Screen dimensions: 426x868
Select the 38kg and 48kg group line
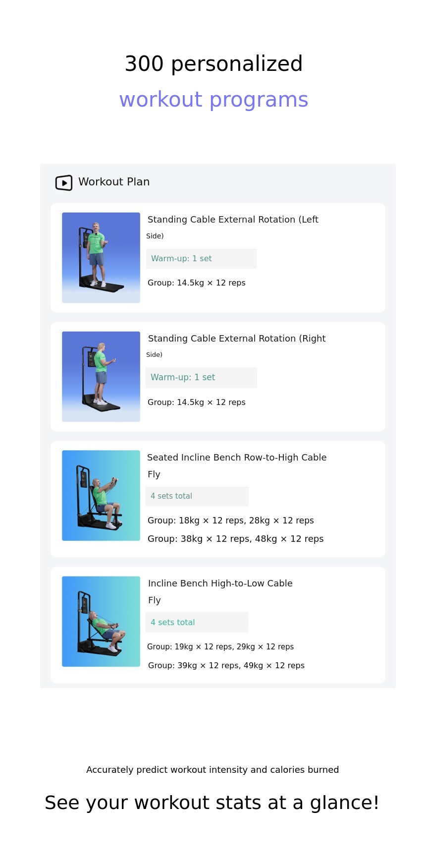click(x=236, y=539)
